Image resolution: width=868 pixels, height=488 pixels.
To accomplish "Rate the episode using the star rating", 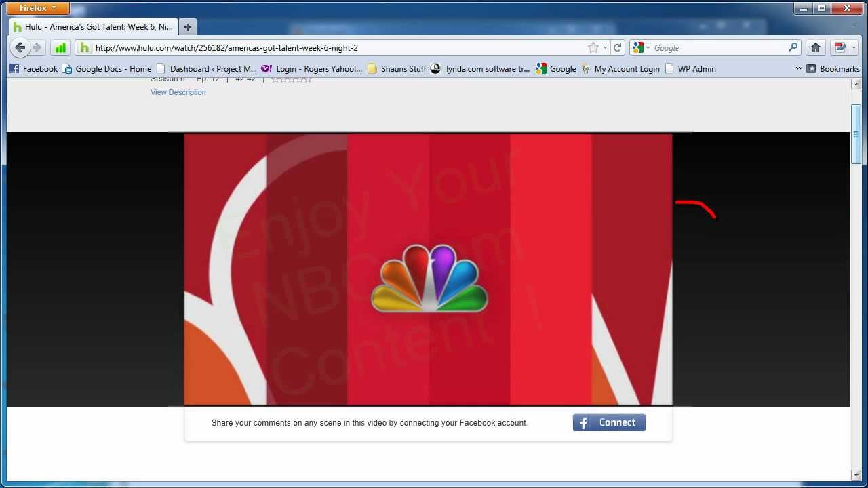I will point(292,79).
